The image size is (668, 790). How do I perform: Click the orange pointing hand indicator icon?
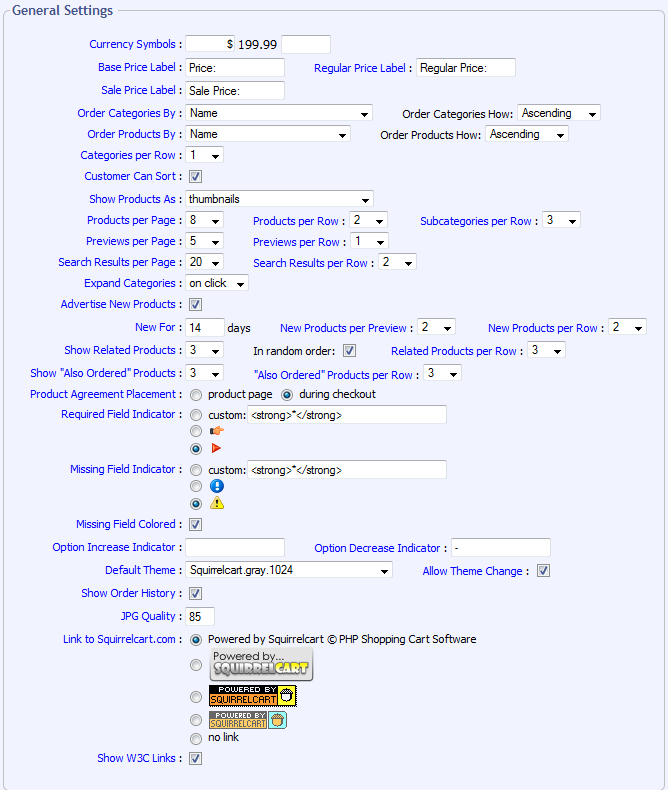216,431
